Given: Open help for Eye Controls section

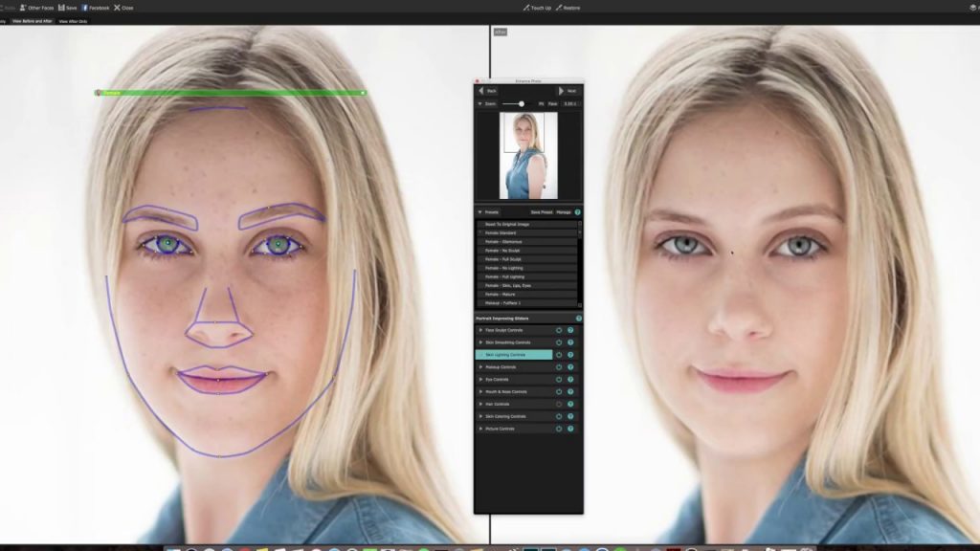Looking at the screenshot, I should 570,379.
